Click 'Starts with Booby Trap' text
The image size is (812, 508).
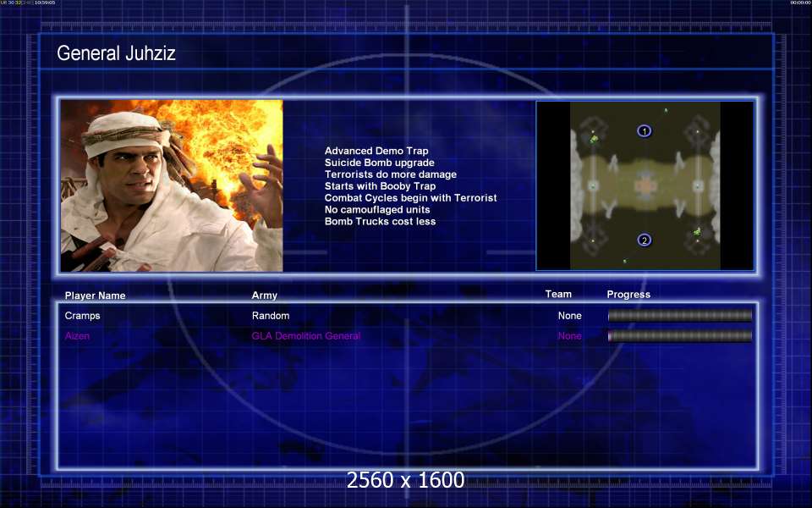click(x=380, y=186)
